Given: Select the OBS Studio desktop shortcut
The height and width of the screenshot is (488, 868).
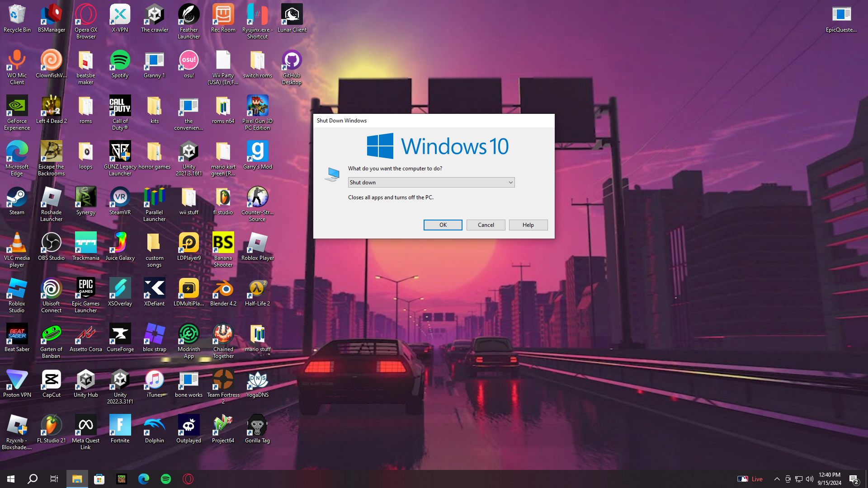Looking at the screenshot, I should tap(51, 243).
